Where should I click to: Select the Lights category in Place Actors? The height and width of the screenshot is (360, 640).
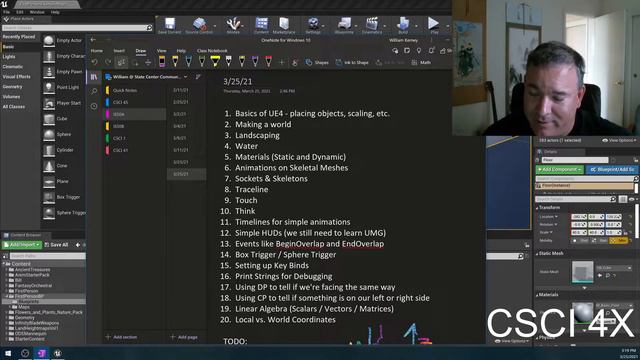[x=9, y=57]
